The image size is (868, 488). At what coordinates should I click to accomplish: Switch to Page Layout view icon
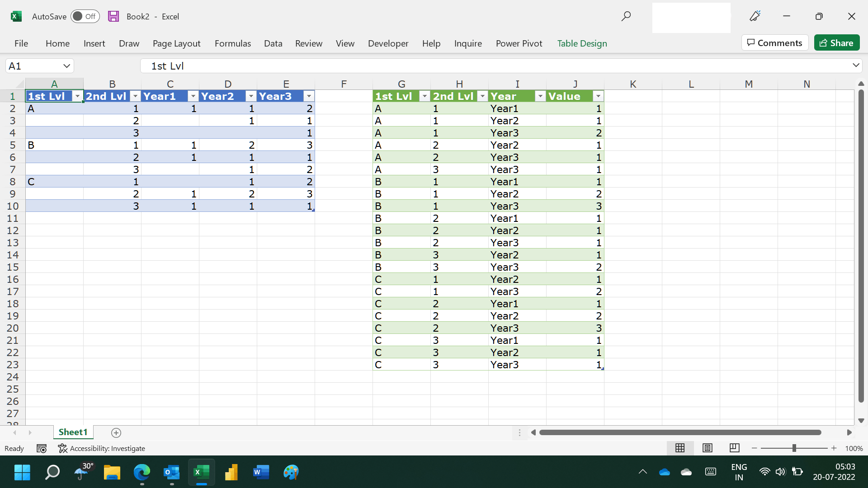pos(708,448)
